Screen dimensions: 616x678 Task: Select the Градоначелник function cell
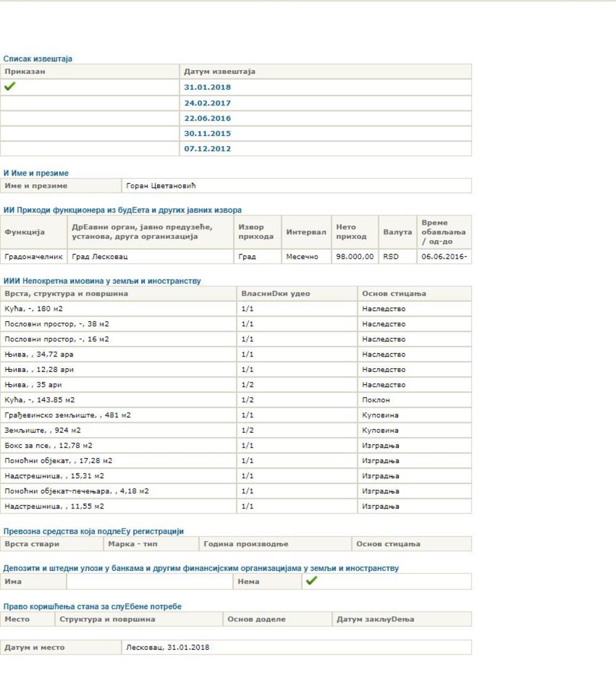pyautogui.click(x=33, y=256)
